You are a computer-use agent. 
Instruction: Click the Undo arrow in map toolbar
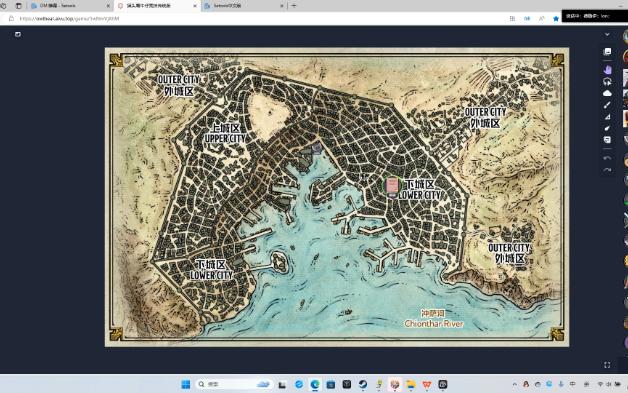point(607,158)
